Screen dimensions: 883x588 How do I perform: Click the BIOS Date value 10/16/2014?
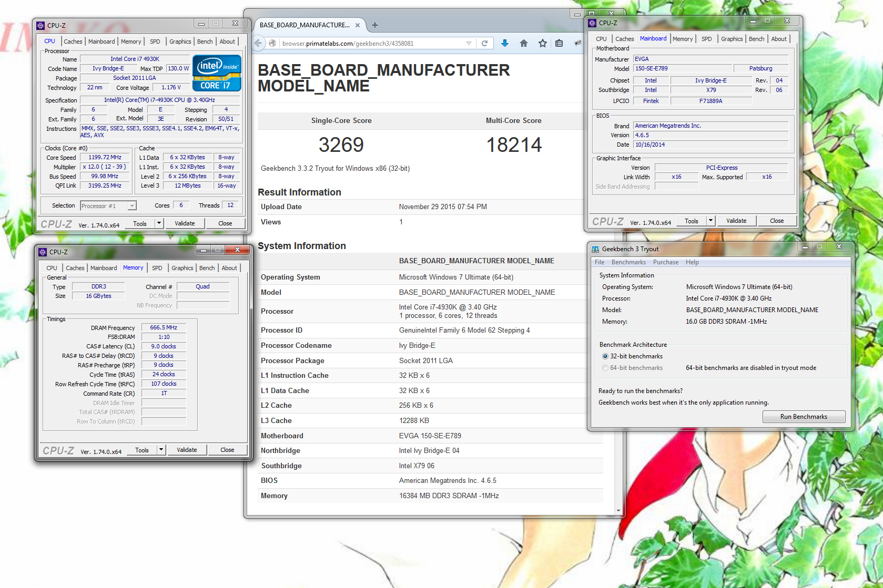[711, 145]
